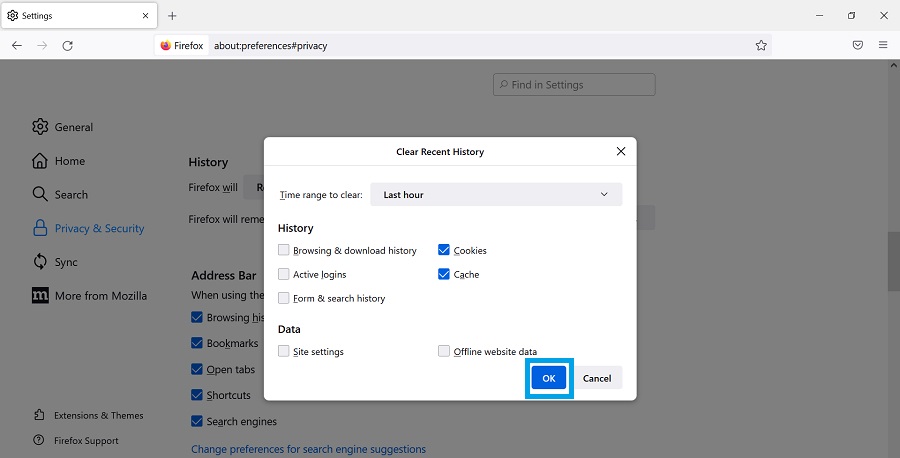Click the Extensions & Themes puzzle icon
This screenshot has width=900, height=458.
tap(39, 415)
